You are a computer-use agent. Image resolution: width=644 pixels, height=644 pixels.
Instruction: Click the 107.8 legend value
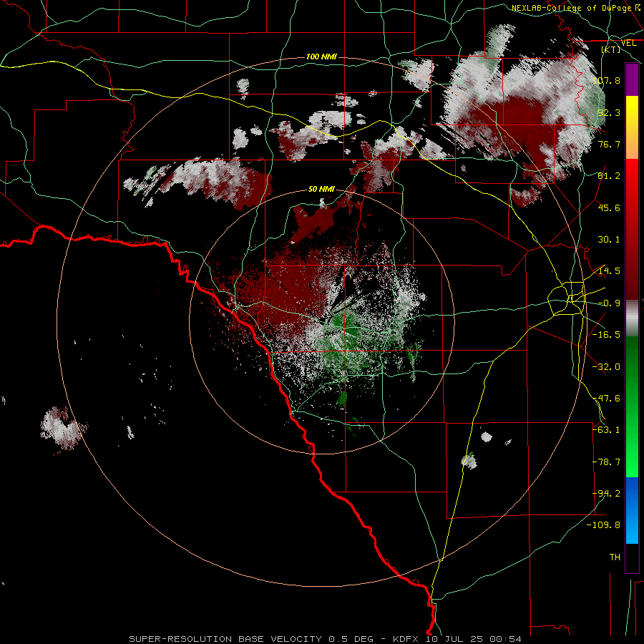606,80
